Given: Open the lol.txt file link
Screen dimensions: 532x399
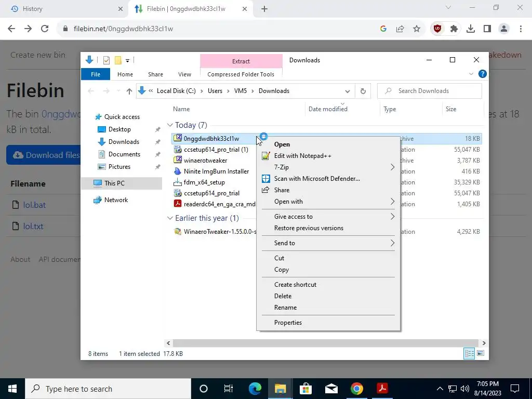Looking at the screenshot, I should 33,227.
